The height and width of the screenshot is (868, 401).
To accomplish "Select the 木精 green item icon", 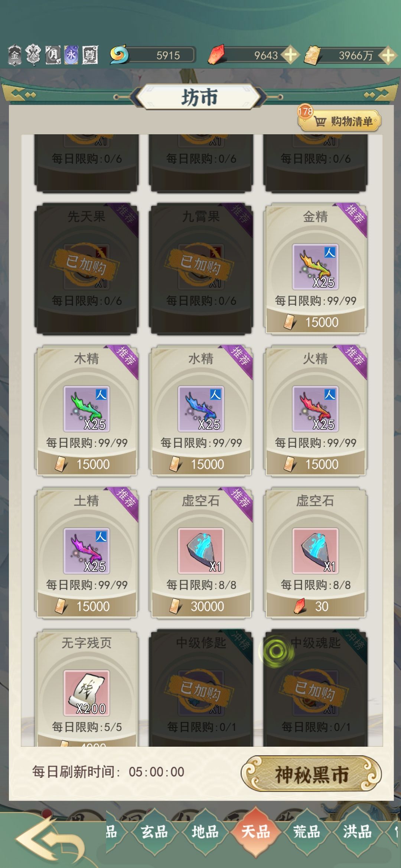I will [x=87, y=409].
